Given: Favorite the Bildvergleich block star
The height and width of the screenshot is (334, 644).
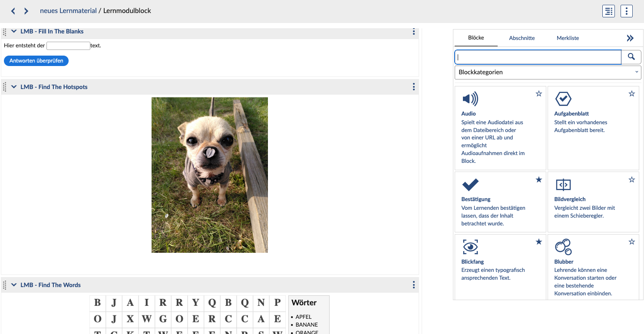Looking at the screenshot, I should 632,179.
